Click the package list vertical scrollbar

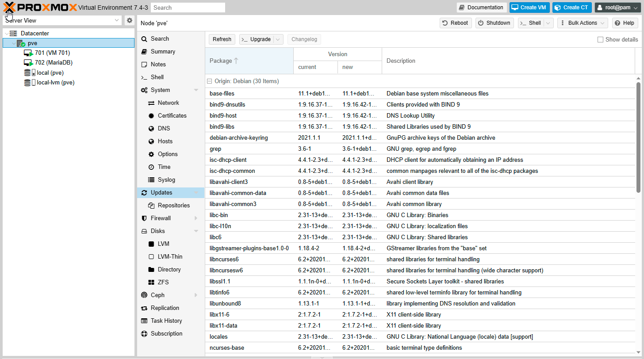(x=638, y=137)
